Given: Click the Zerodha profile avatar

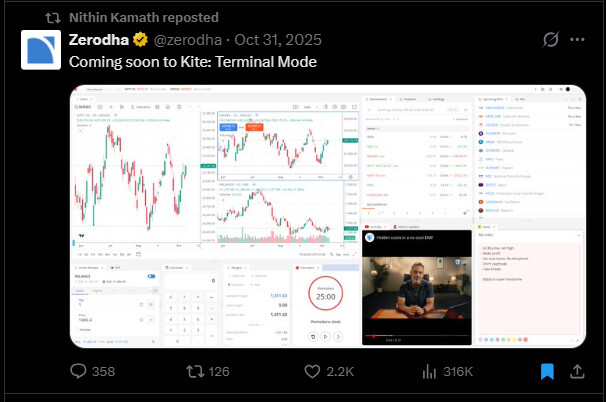Looking at the screenshot, I should click(42, 50).
